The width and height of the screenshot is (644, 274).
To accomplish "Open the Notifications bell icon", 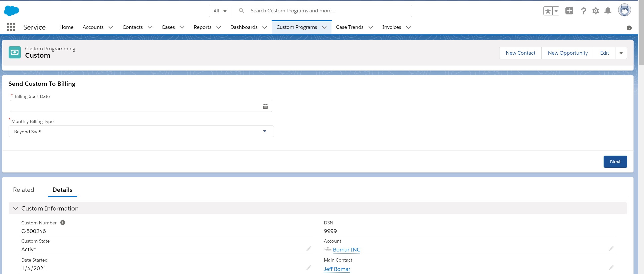I will point(608,11).
